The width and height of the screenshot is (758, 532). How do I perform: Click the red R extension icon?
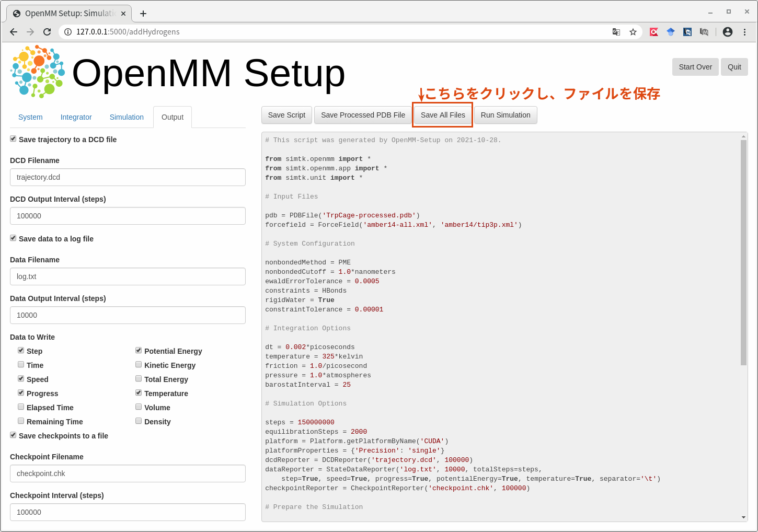tap(654, 32)
